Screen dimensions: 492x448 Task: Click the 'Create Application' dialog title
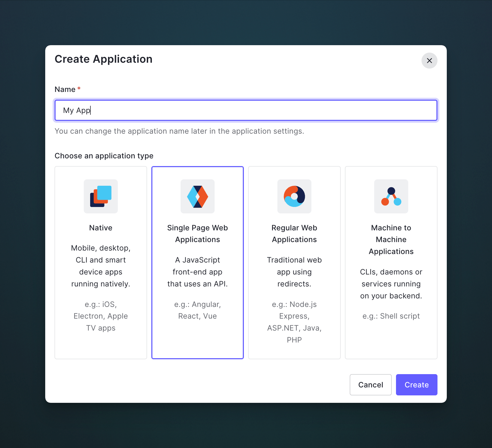pos(103,59)
